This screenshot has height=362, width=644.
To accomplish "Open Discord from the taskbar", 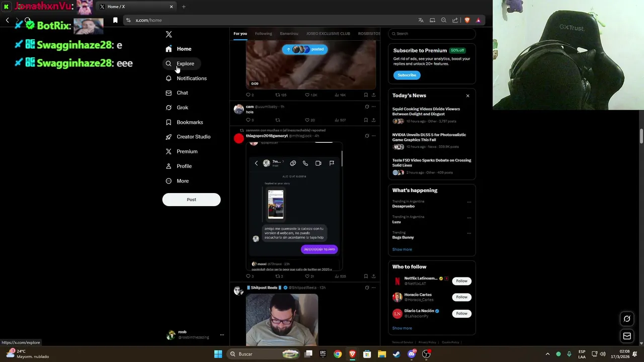I will click(412, 354).
